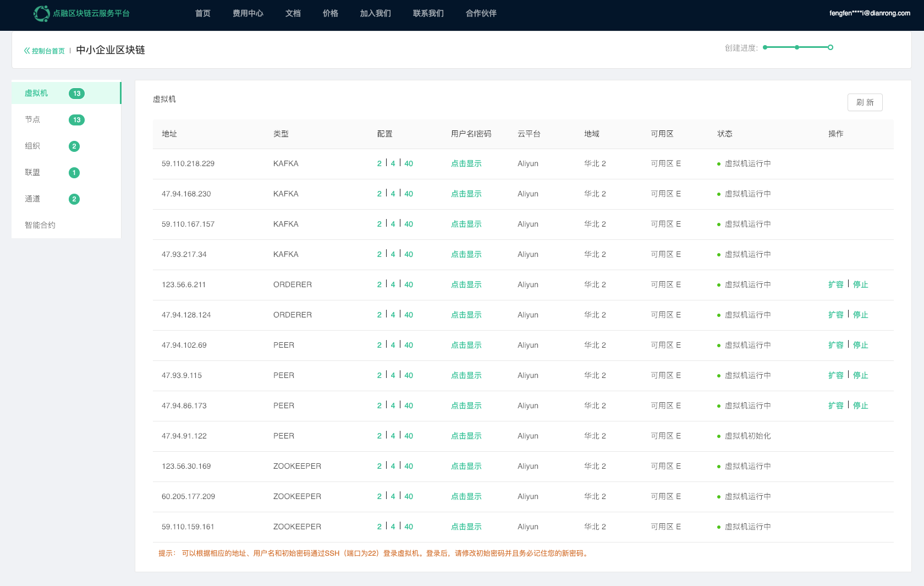Open the 加入我们 nav item
924x586 pixels.
(x=376, y=13)
